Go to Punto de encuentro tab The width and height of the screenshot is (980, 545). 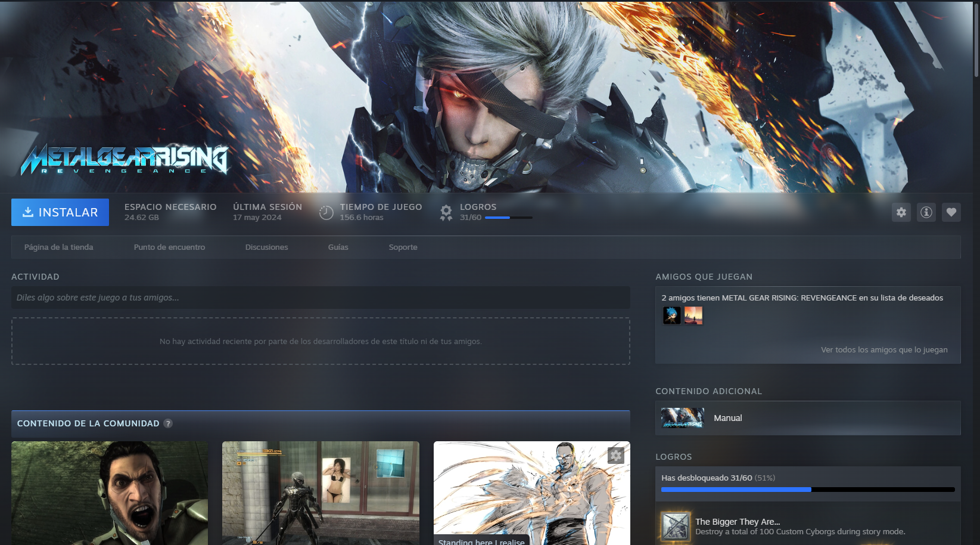point(169,247)
